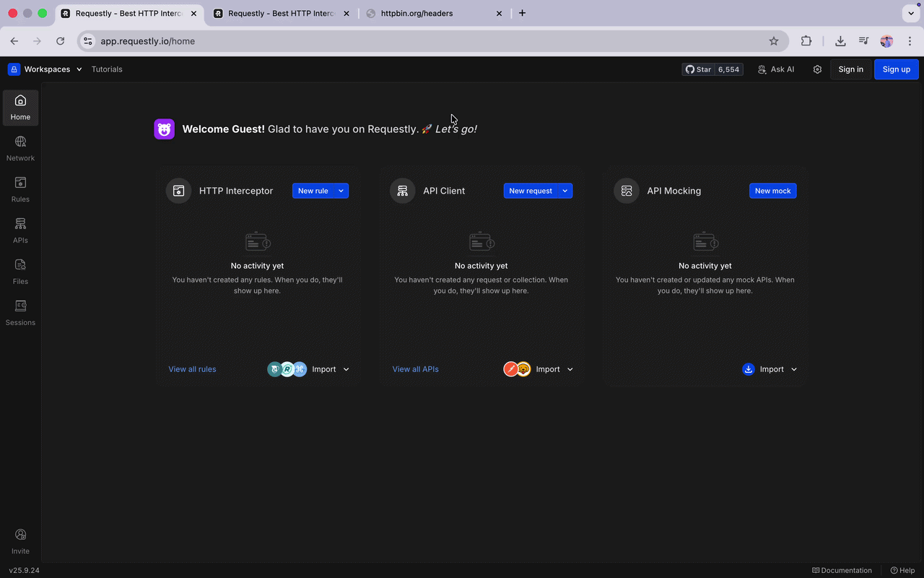Open the Help link in footer
Viewport: 924px width, 578px height.
tap(903, 571)
